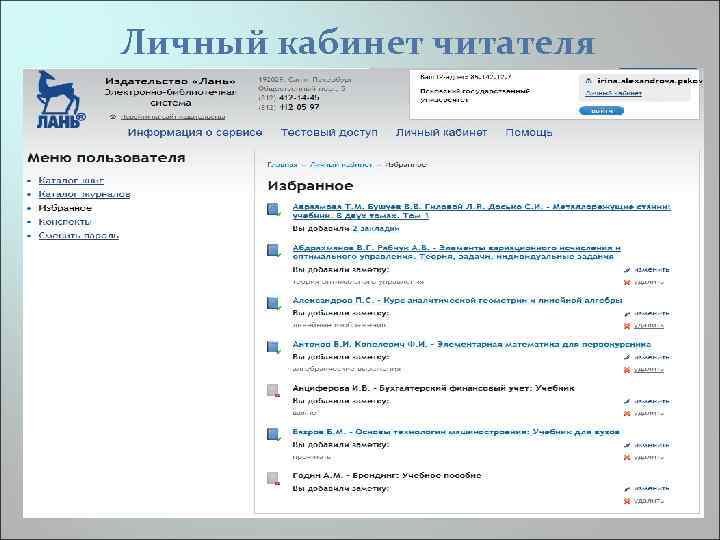Viewport: 720px width, 540px height.
Task: Click unavailable book icon beside Годин Брендинг
Action: 274,478
